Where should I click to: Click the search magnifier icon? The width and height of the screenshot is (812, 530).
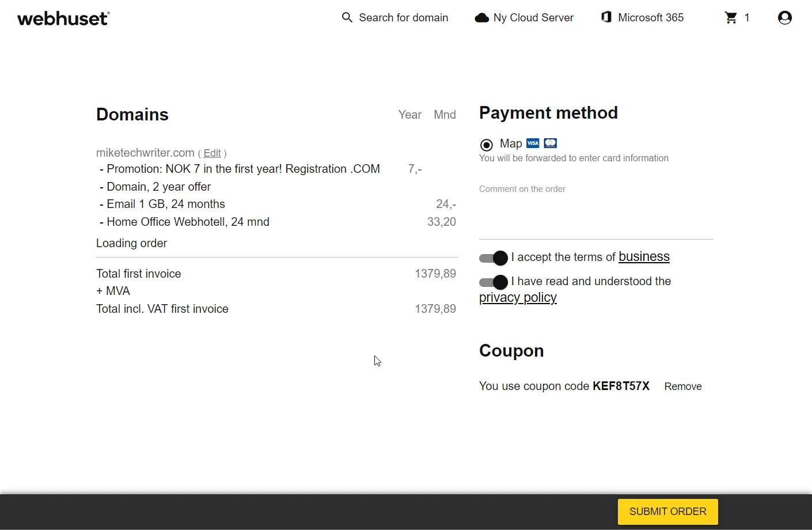[x=347, y=17]
